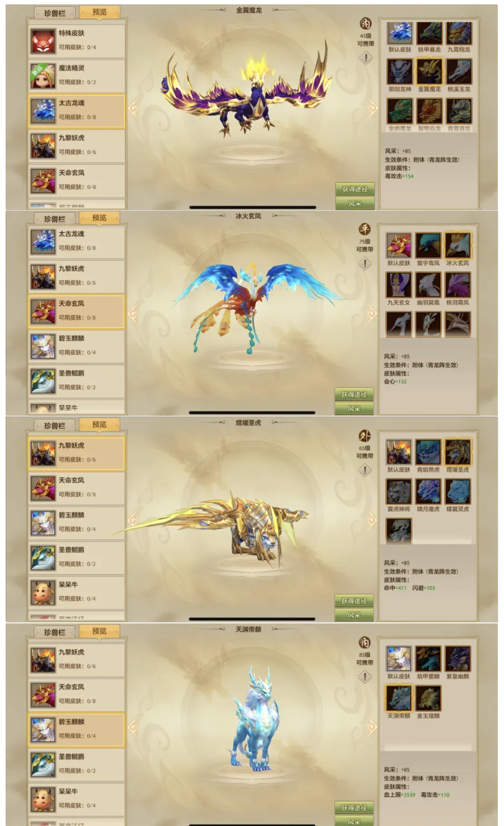Pick the 九天玄女 skin icon
Image resolution: width=504 pixels, height=826 pixels.
click(399, 285)
